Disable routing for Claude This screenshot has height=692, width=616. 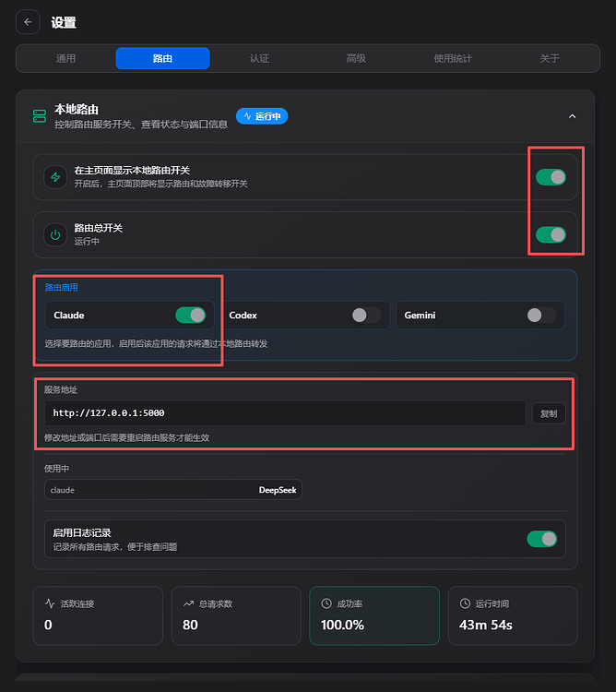coord(191,316)
